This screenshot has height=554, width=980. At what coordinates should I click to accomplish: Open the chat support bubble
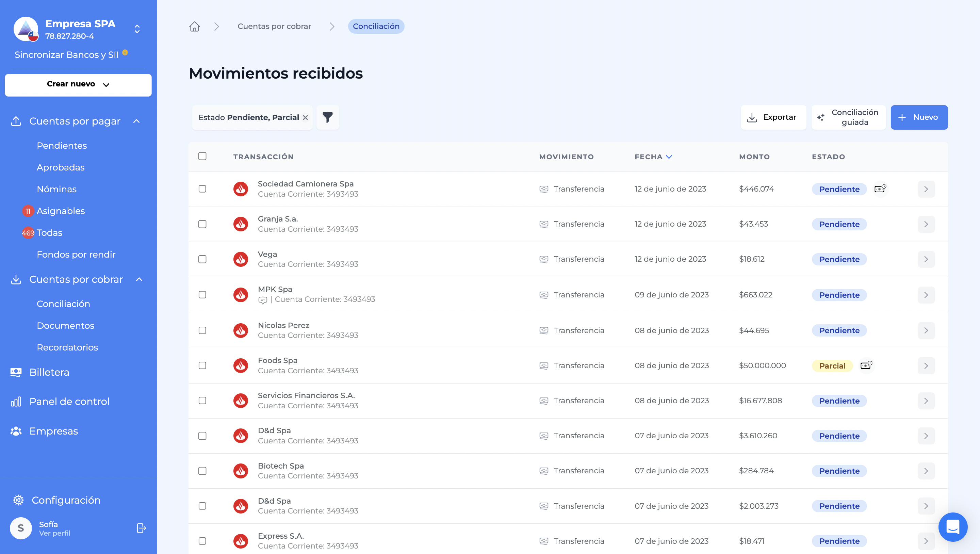953,527
